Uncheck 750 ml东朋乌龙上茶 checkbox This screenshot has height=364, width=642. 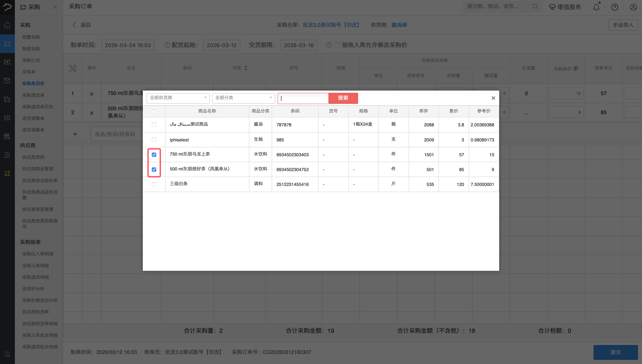pyautogui.click(x=154, y=155)
